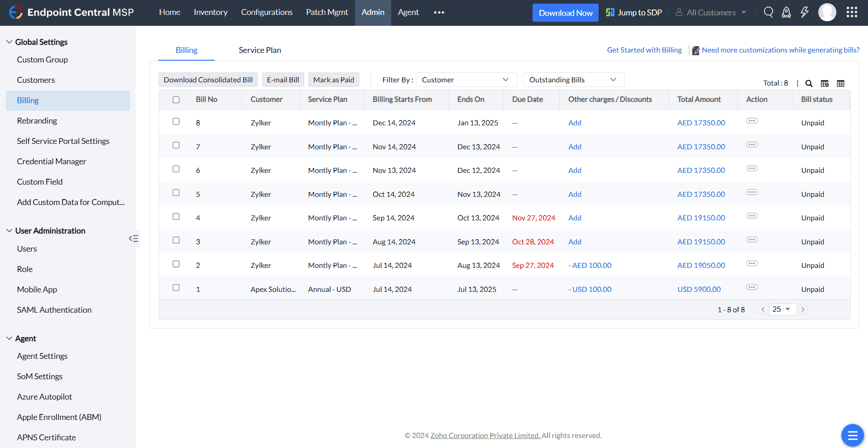
Task: Open the Customer filter dropdown
Action: pyautogui.click(x=466, y=80)
